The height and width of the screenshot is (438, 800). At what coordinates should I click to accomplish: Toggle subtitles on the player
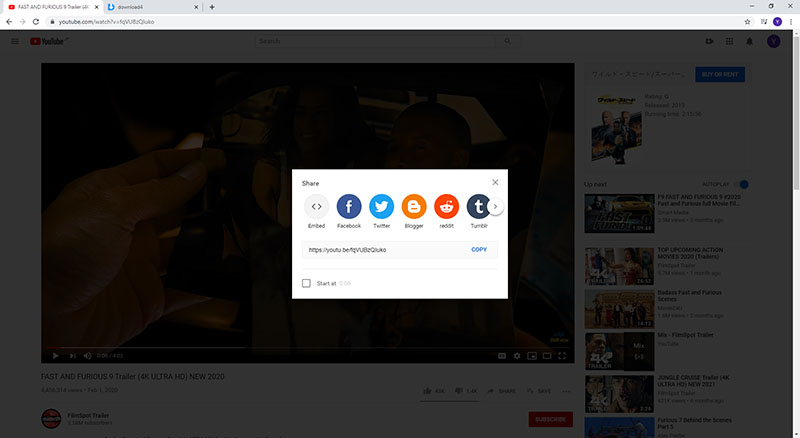[x=502, y=356]
